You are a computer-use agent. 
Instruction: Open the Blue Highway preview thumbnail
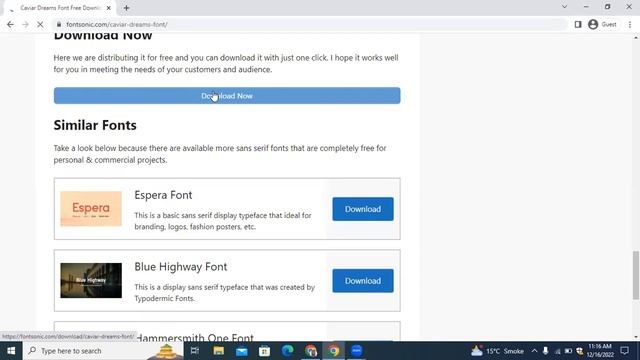(91, 280)
